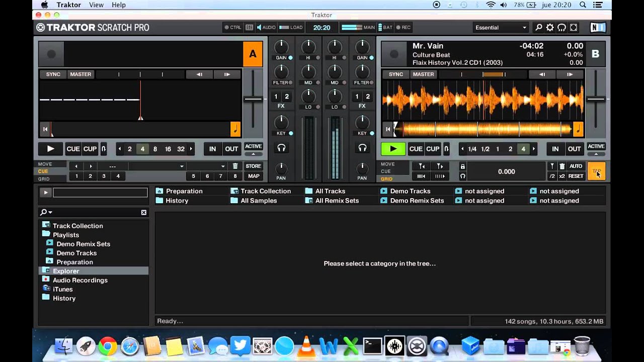This screenshot has width=644, height=362.
Task: Toggle loop ACTIVE on Deck B
Action: (596, 146)
